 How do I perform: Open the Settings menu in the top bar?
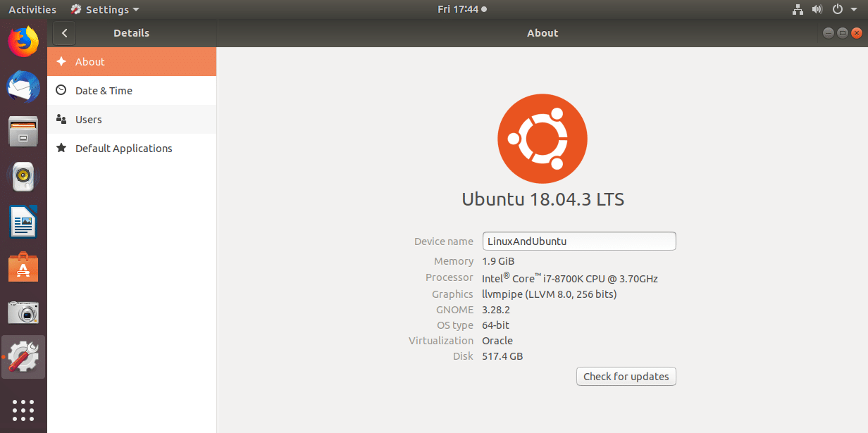(104, 9)
